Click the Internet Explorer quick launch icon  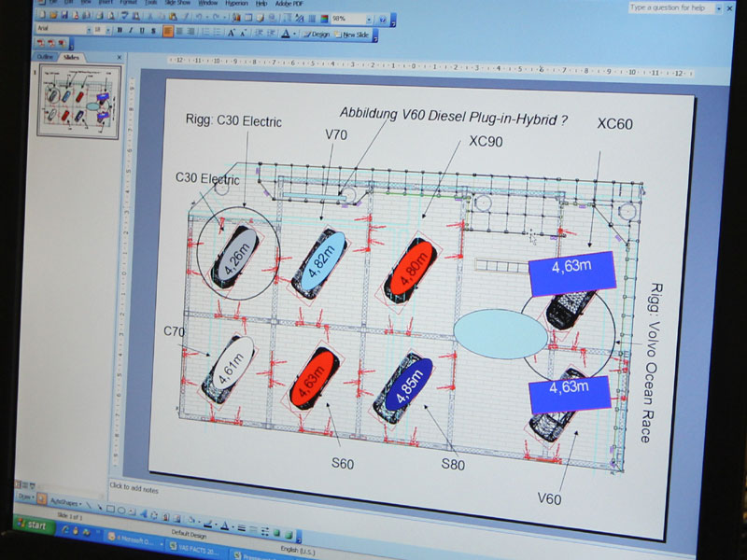64,529
